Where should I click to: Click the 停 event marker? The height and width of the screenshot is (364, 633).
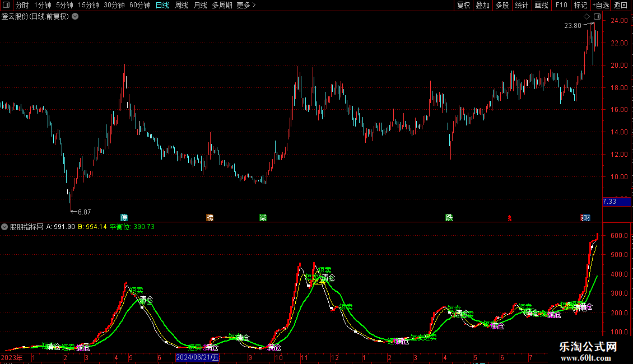pos(124,217)
